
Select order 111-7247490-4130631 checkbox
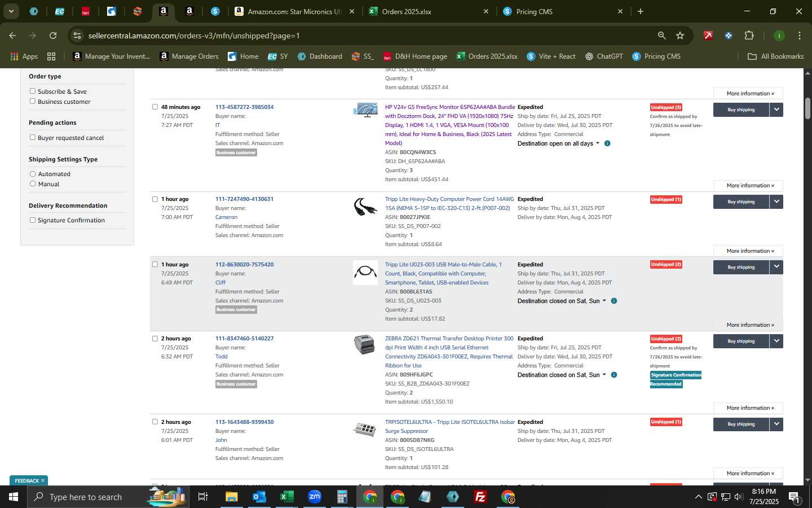pyautogui.click(x=155, y=199)
